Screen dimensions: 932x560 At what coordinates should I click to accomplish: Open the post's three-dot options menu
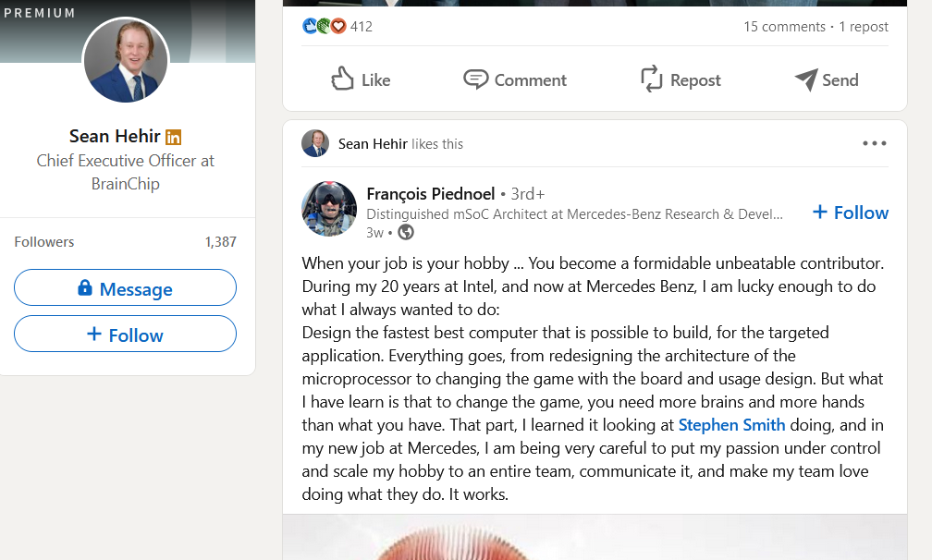pos(874,143)
